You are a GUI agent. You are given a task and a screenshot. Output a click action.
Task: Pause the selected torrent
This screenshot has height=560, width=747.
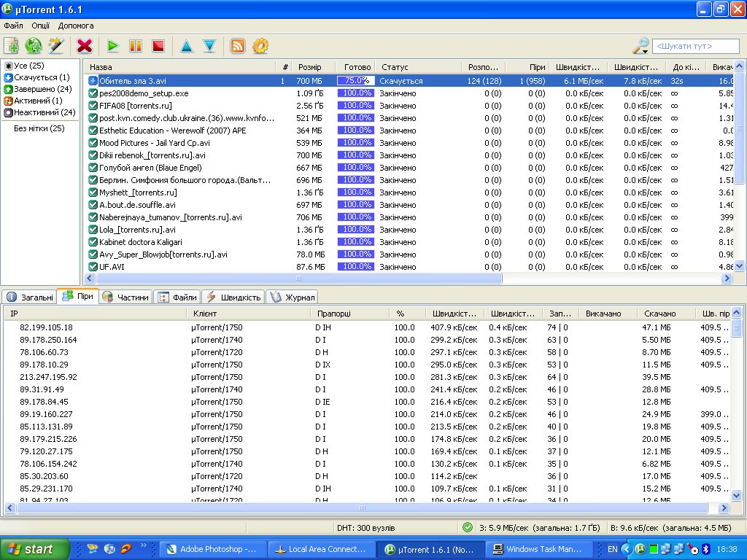click(x=135, y=46)
